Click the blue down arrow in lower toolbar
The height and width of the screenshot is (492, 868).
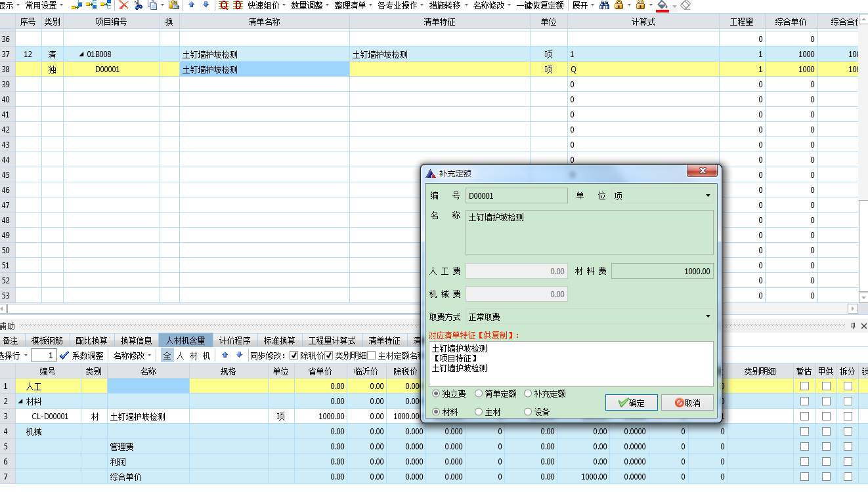(239, 356)
